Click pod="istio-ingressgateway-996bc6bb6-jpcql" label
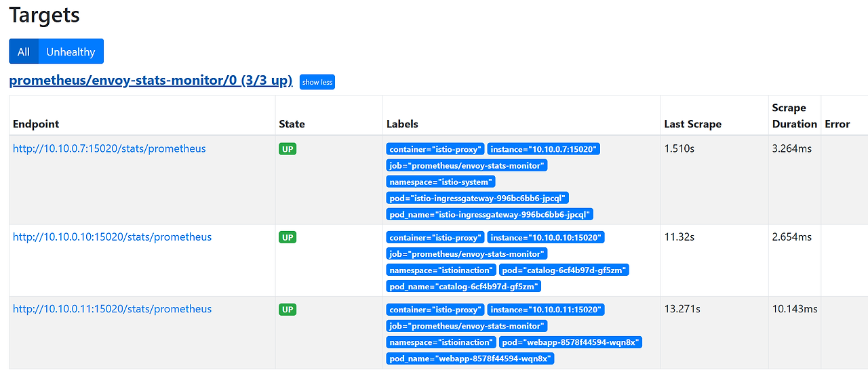Image resolution: width=868 pixels, height=370 pixels. click(x=477, y=198)
